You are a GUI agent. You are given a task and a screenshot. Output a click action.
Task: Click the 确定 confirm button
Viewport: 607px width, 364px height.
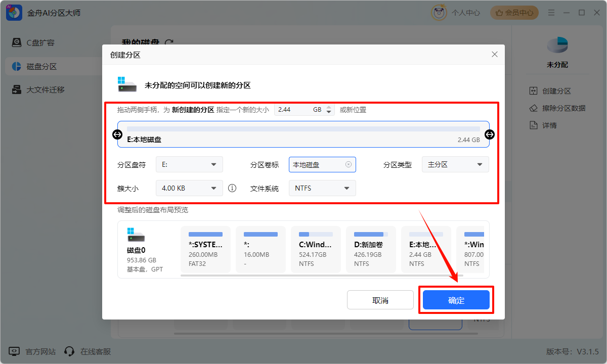pos(456,300)
